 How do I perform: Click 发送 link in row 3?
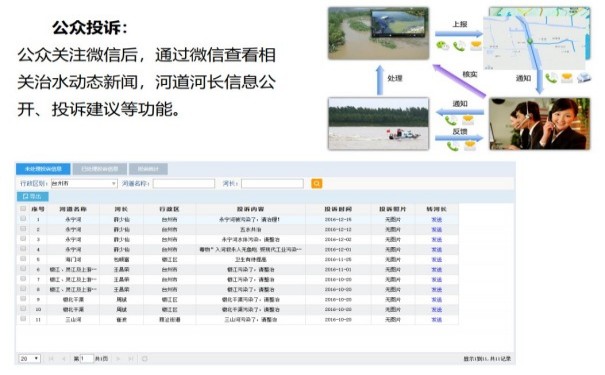tap(436, 240)
